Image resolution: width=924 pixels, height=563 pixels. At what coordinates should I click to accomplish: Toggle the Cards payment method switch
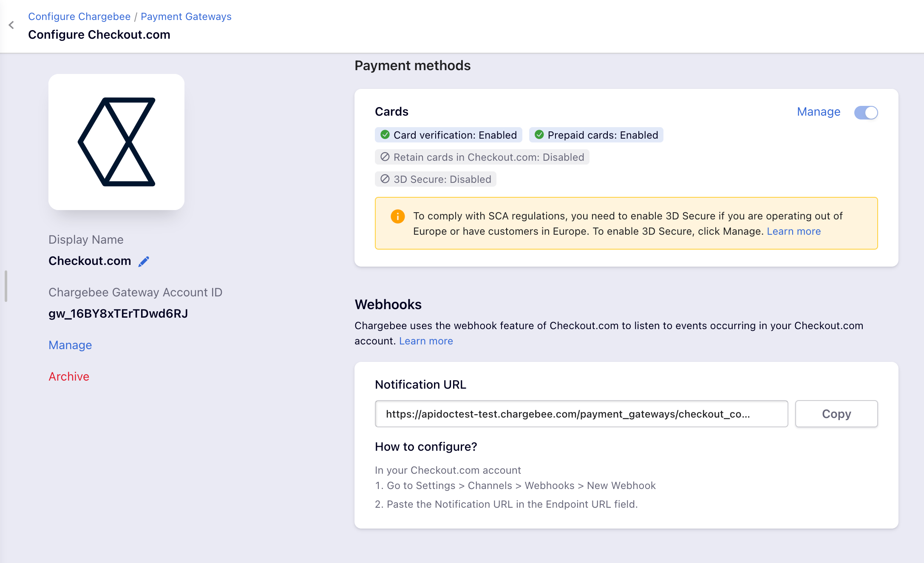pos(866,112)
